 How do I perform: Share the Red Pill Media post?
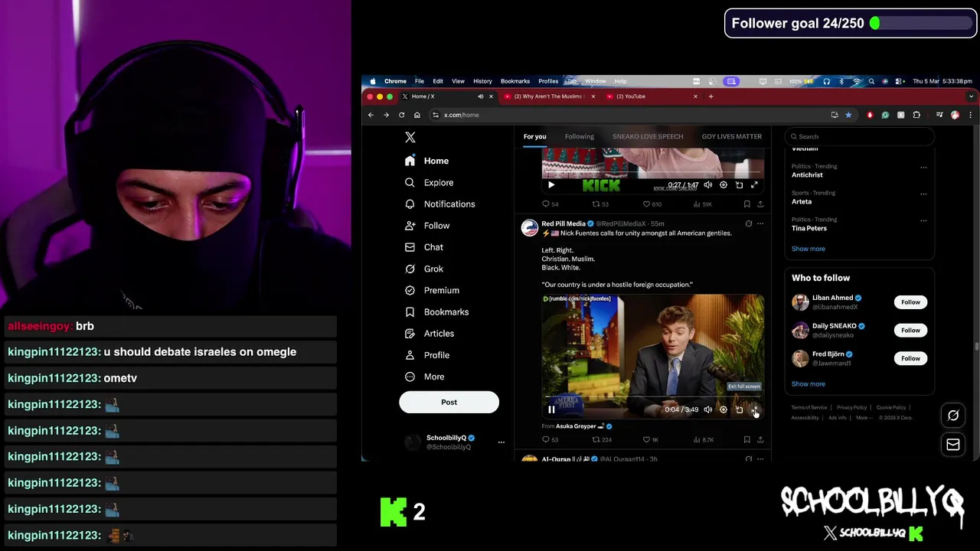coord(760,439)
